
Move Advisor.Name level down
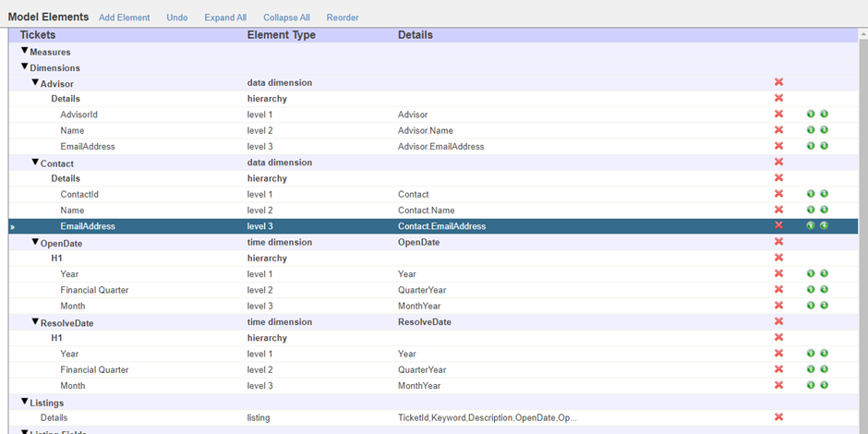pos(824,130)
